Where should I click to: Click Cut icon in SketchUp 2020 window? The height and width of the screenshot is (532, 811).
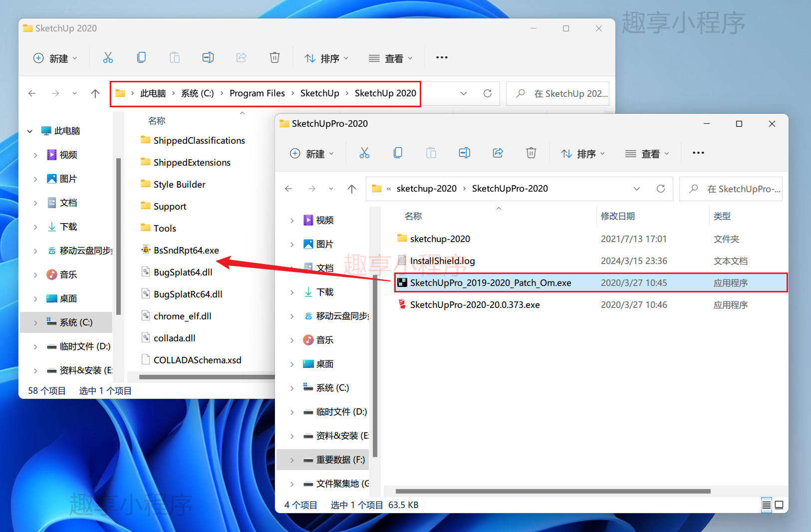[x=108, y=58]
